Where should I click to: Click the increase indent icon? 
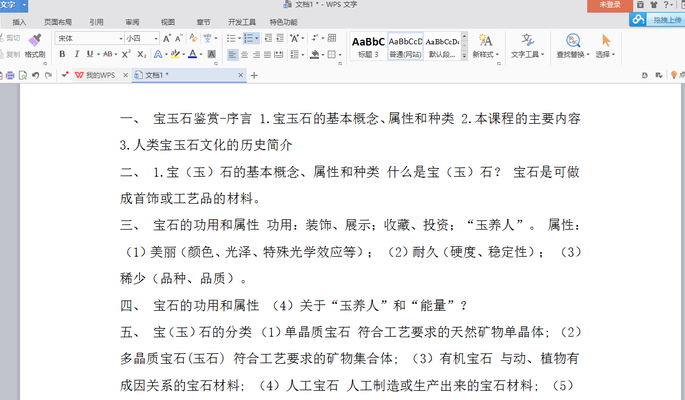point(280,38)
